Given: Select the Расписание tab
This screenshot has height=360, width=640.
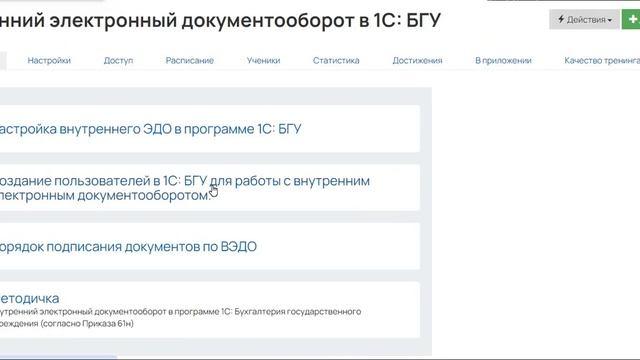Looking at the screenshot, I should click(189, 60).
